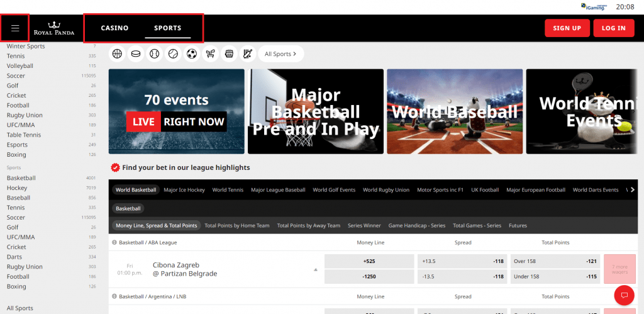Screen dimensions: 644x314
Task: Select the baseball sport icon
Action: click(155, 54)
